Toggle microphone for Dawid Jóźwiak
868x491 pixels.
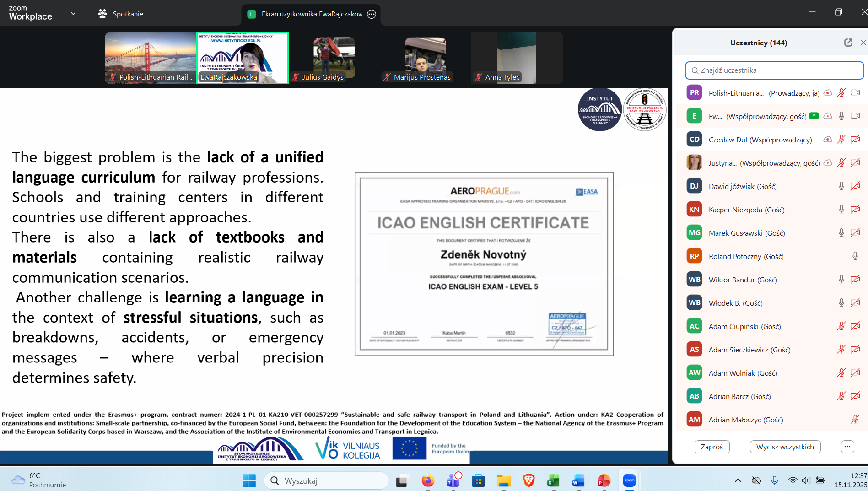coord(841,186)
